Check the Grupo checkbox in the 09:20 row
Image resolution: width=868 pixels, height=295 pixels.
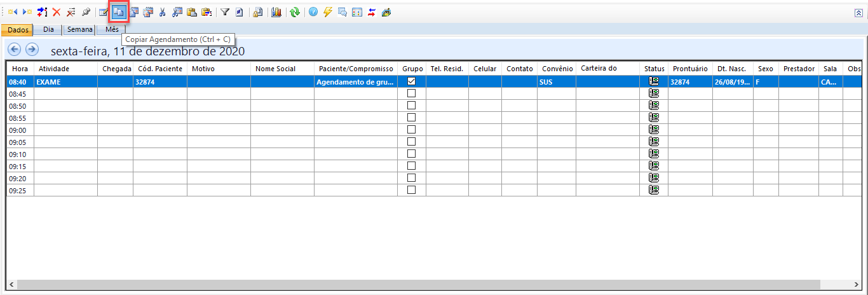411,178
